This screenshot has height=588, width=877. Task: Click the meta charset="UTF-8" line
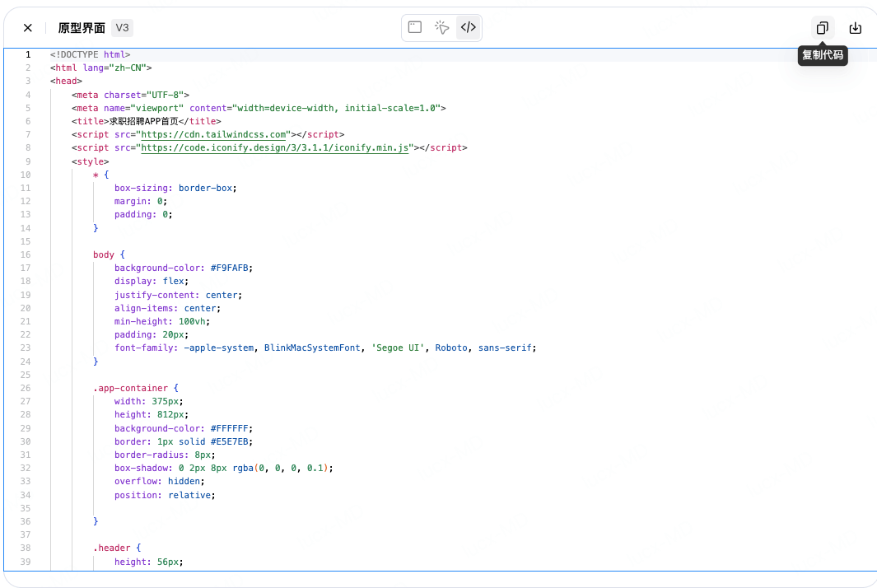(130, 95)
